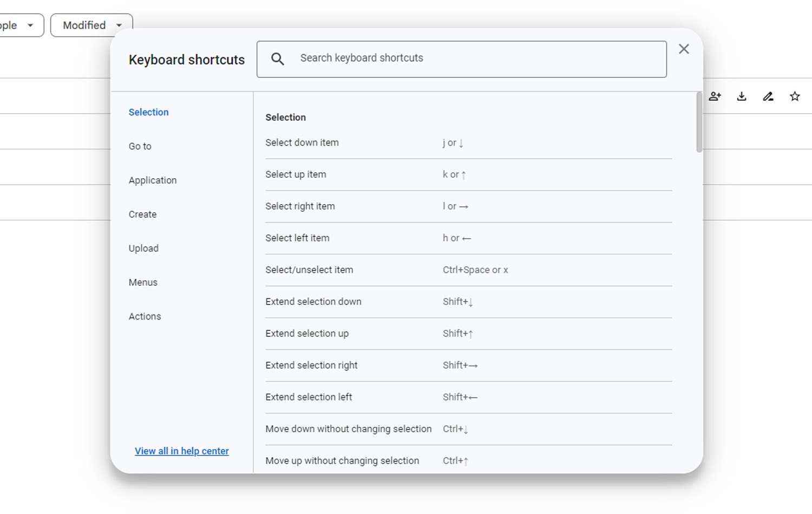The width and height of the screenshot is (812, 514).
Task: Toggle starred status with the star outline
Action: pyautogui.click(x=795, y=96)
